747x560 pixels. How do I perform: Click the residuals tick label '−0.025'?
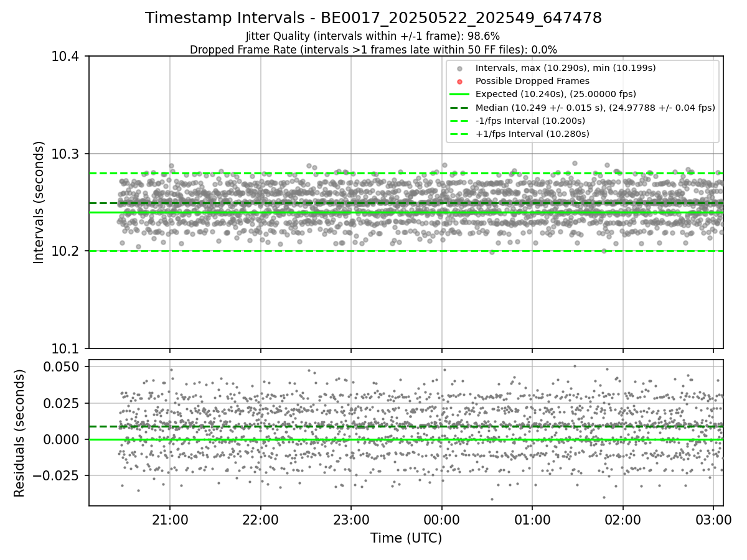click(57, 476)
